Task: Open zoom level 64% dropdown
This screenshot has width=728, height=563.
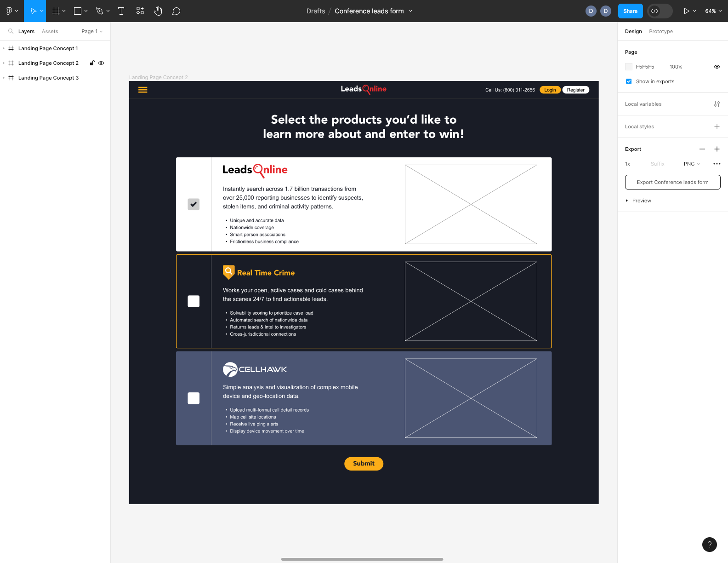Action: click(x=713, y=11)
